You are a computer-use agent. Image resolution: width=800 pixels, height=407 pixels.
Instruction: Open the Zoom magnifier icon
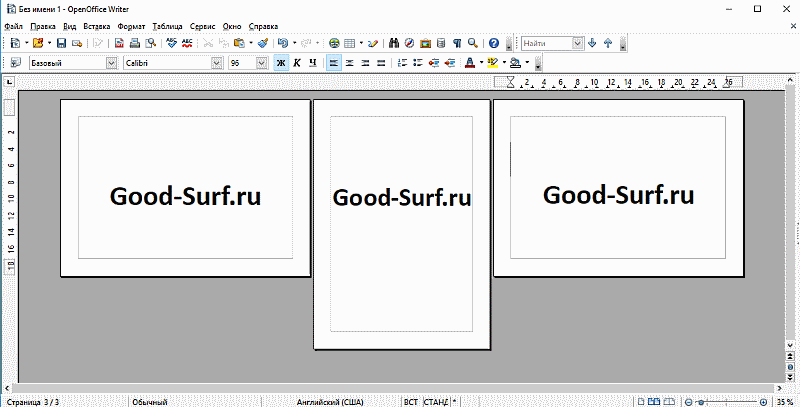point(473,43)
